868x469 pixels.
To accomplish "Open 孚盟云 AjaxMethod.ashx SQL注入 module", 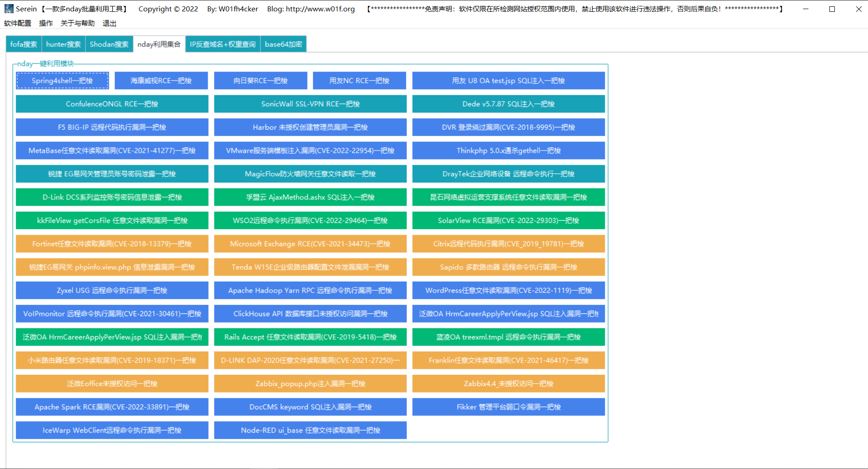I will (x=310, y=197).
